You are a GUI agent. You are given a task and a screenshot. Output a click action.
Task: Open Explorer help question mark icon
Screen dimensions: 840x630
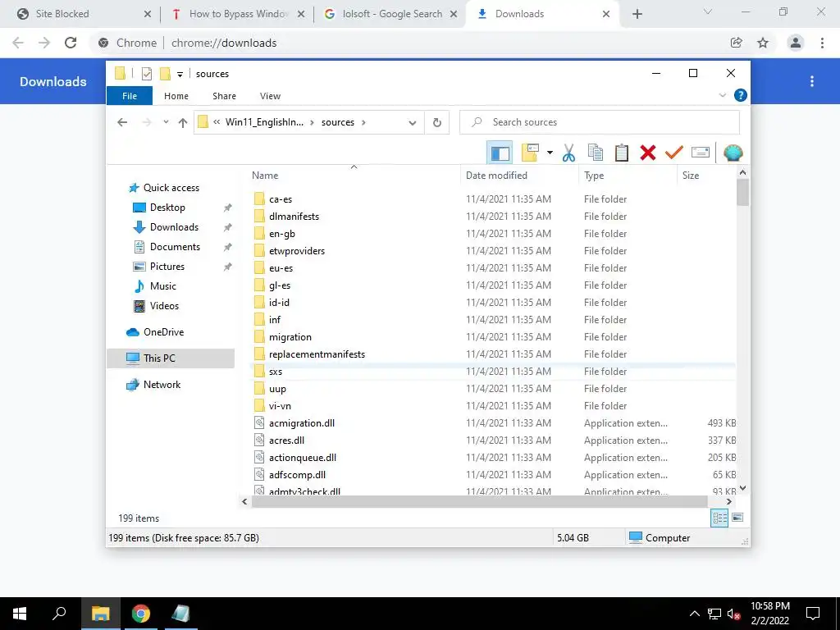741,95
